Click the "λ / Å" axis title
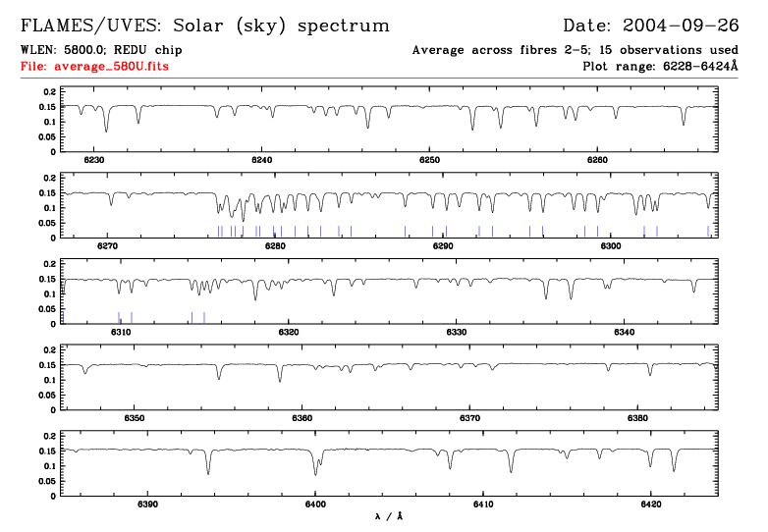 (x=388, y=516)
